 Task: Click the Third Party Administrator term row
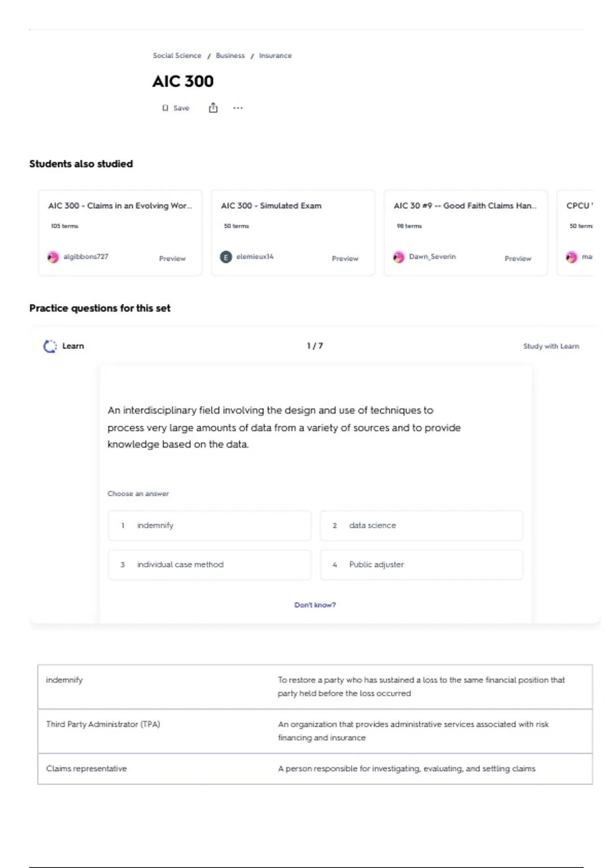click(x=315, y=731)
